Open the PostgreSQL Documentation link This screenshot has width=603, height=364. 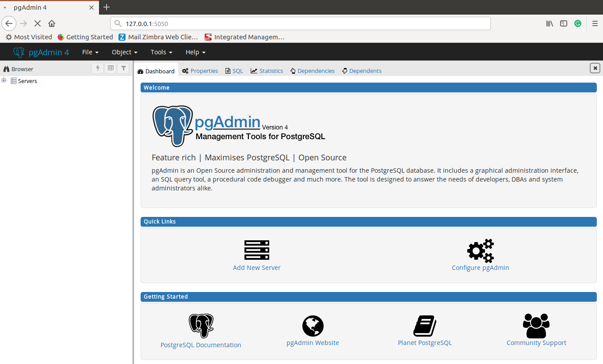pyautogui.click(x=201, y=345)
